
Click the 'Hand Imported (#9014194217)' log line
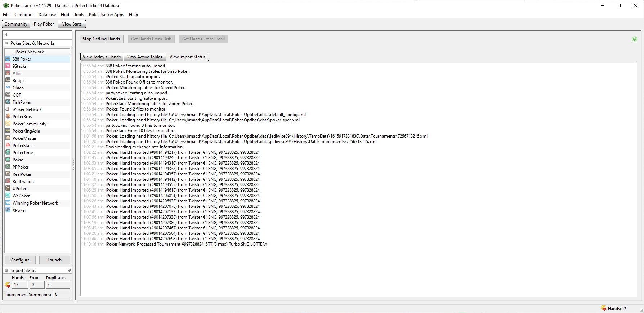pos(170,152)
